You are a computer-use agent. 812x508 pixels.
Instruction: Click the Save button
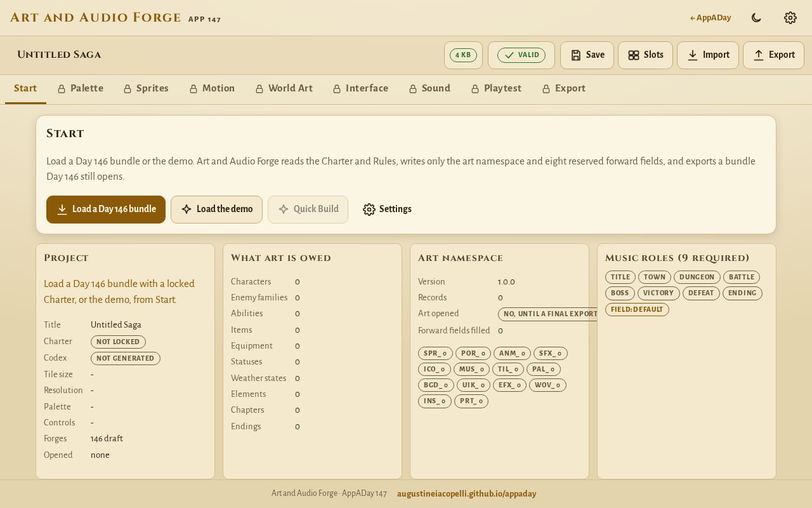[x=587, y=55]
